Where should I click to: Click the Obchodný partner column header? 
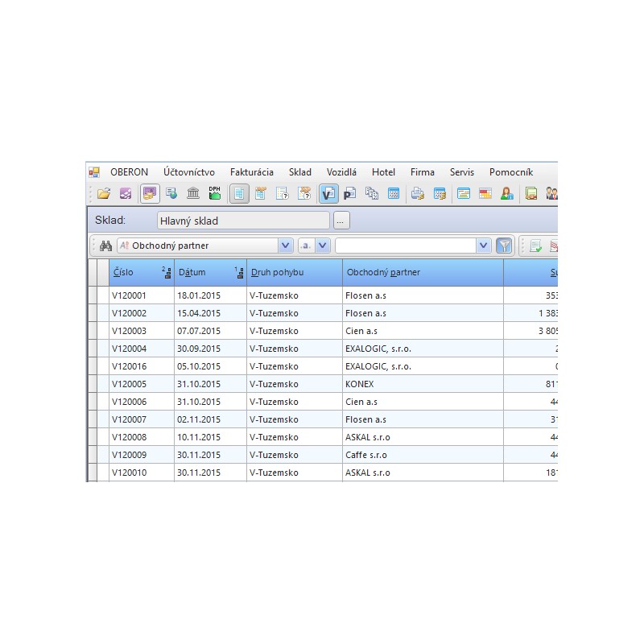coord(423,272)
